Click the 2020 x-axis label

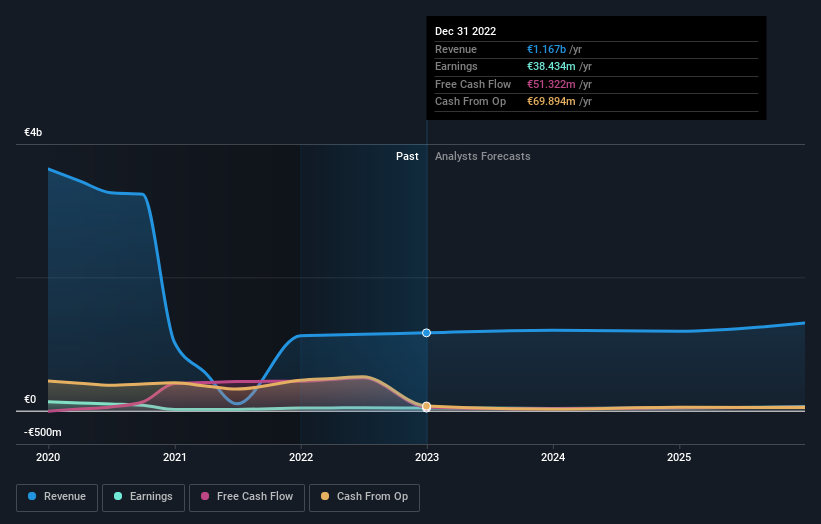pyautogui.click(x=48, y=458)
